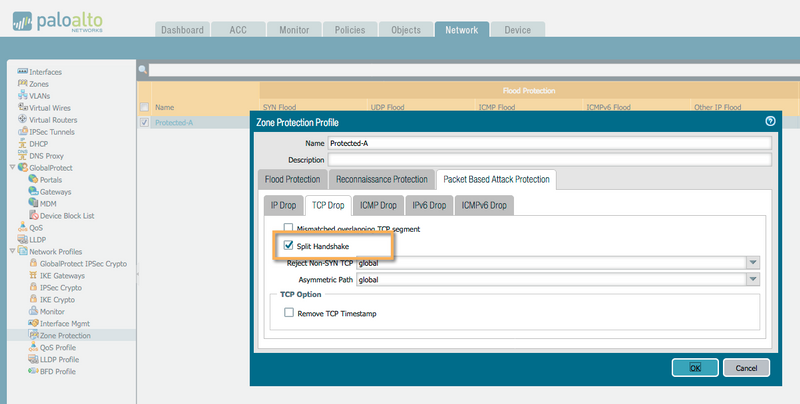Click the profile Name input field
Viewport: 800px width, 404px height.
pyautogui.click(x=549, y=143)
